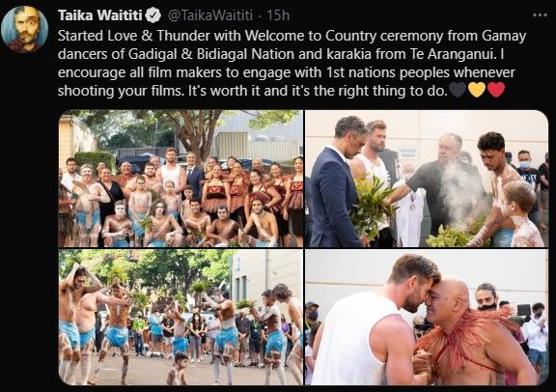Click the black heart emoji in tweet
Image resolution: width=556 pixels, height=392 pixels.
tap(458, 90)
